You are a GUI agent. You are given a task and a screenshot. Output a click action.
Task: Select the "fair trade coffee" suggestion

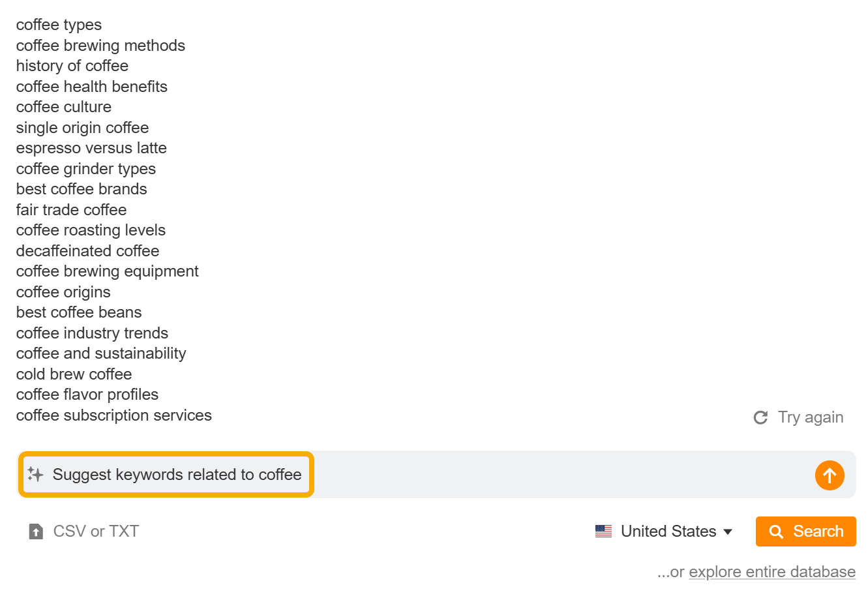[x=71, y=210]
